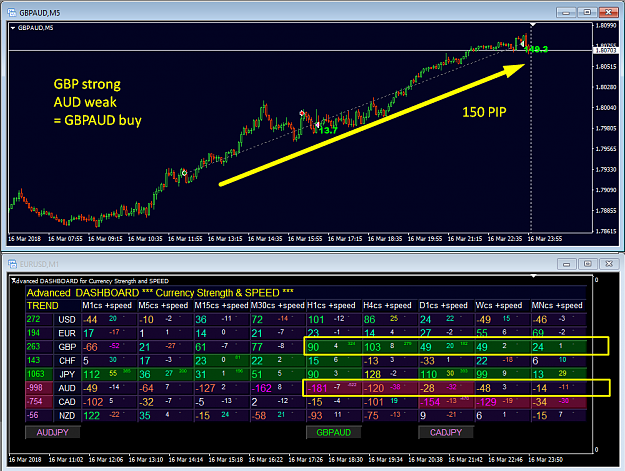Click the Wcs +speed column header
Viewport: 625px width, 471px height.
pos(499,306)
